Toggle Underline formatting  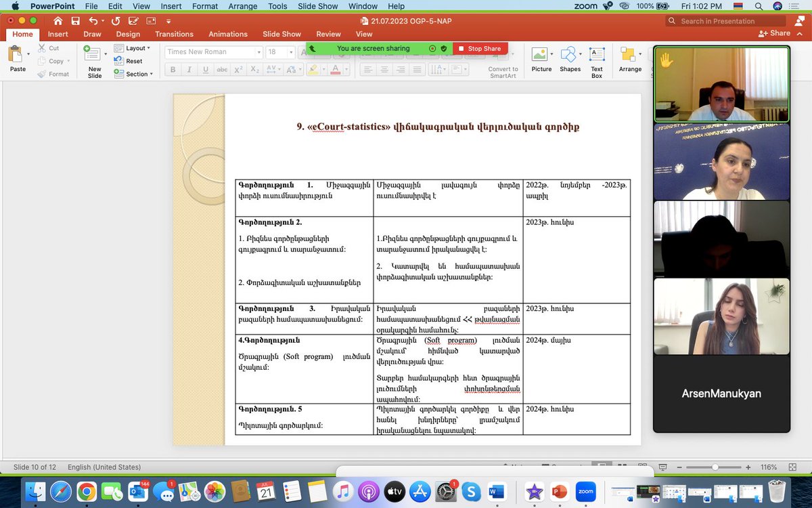(205, 69)
